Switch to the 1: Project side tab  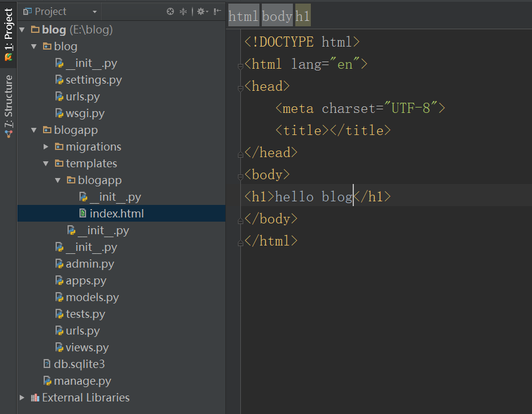8,34
